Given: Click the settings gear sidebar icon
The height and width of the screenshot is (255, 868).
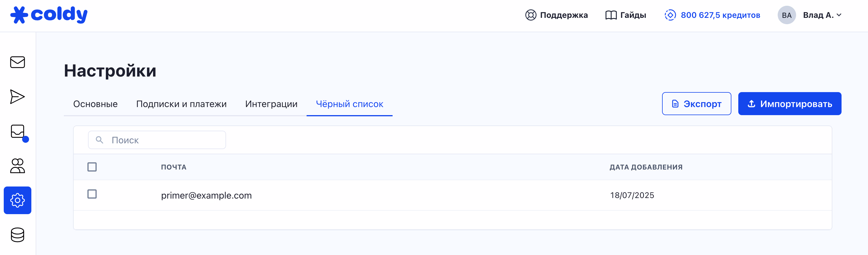Looking at the screenshot, I should (18, 200).
